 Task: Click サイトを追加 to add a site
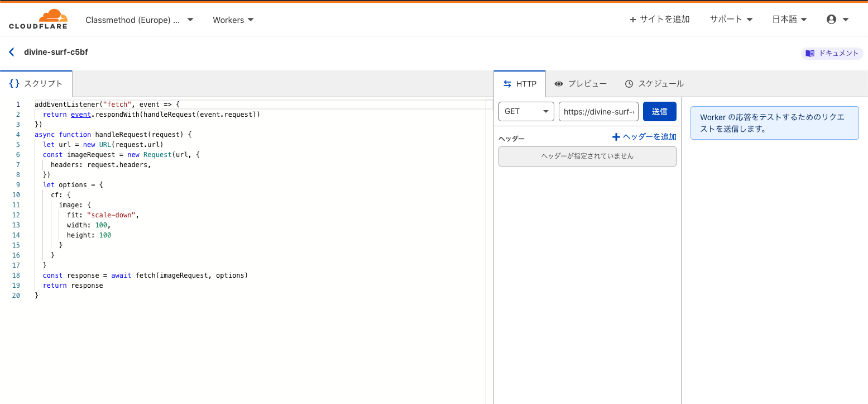(659, 20)
